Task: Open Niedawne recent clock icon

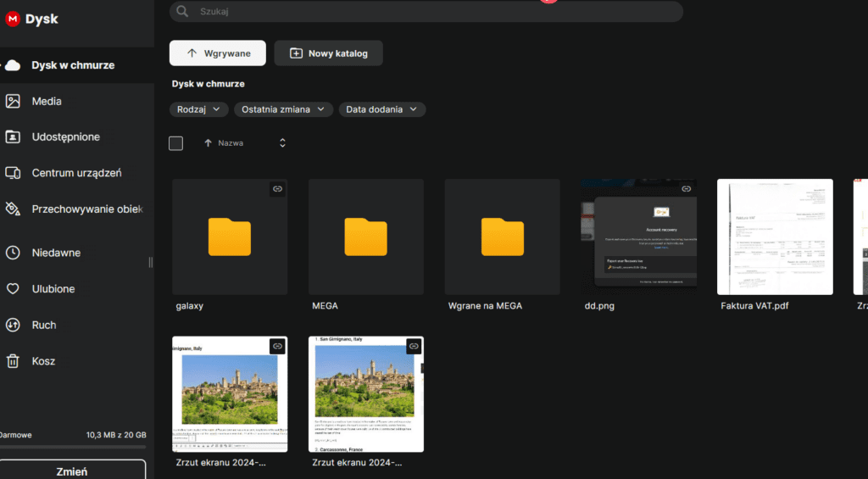Action: pos(13,253)
